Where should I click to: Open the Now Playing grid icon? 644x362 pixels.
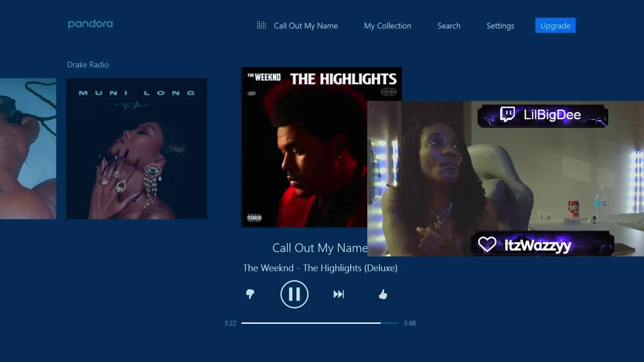coord(261,25)
